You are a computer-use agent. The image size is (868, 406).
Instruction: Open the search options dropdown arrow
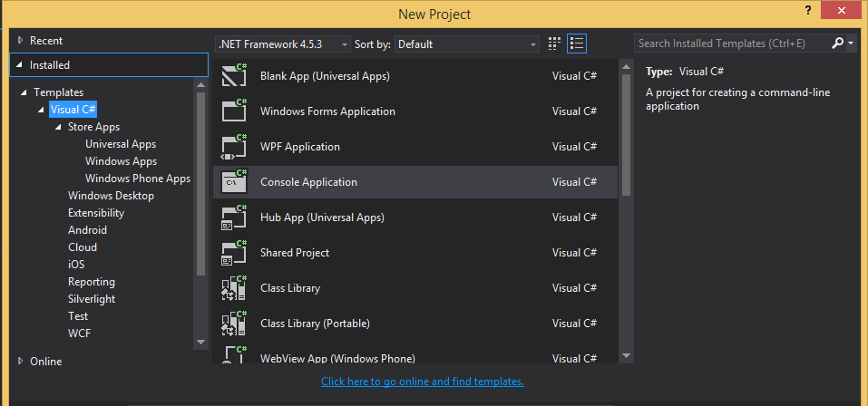851,43
